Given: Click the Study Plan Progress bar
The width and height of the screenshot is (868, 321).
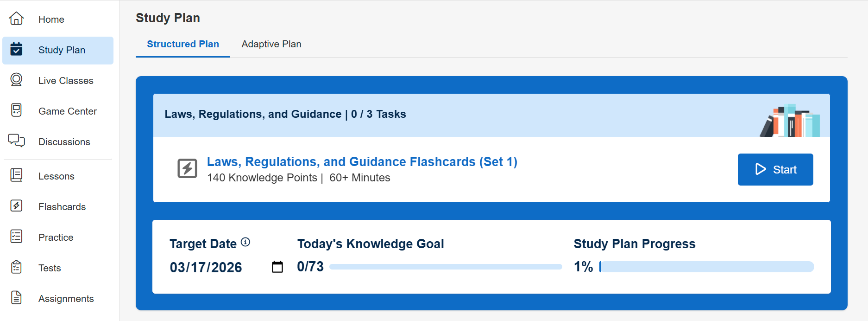Looking at the screenshot, I should pyautogui.click(x=706, y=267).
